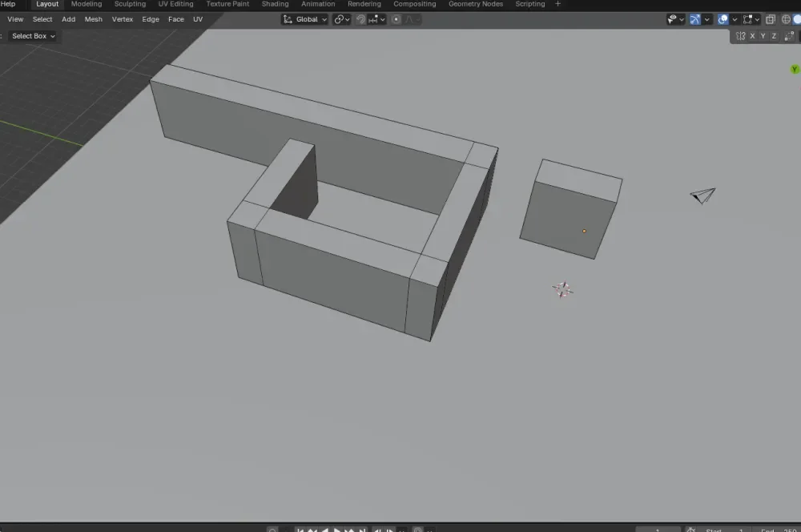
Task: Open proportional editing falloff dropdown
Action: pos(413,19)
